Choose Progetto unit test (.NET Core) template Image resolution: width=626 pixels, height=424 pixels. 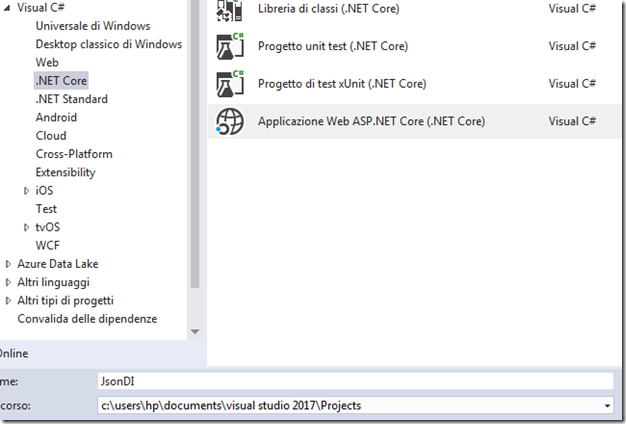click(x=333, y=46)
